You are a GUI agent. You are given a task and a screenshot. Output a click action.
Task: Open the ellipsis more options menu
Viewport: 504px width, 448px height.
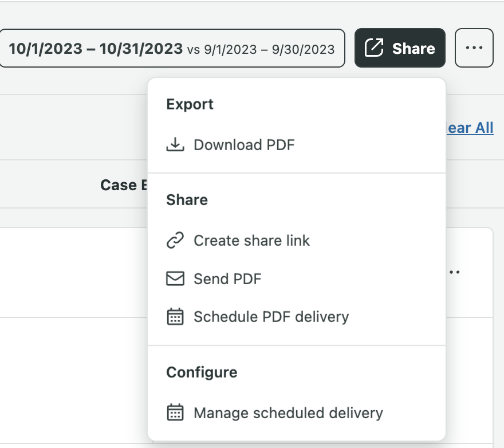point(474,48)
